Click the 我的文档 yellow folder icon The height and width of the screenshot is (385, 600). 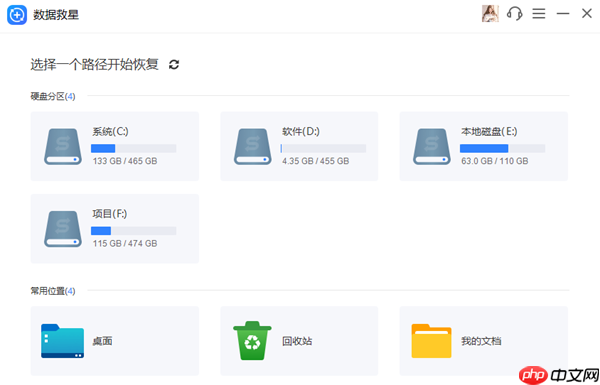431,341
